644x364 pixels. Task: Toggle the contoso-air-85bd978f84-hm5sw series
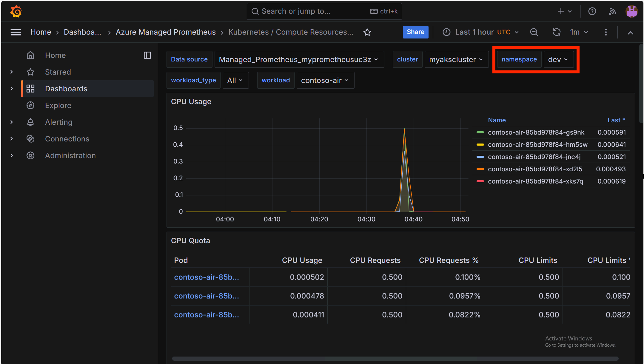[538, 145]
